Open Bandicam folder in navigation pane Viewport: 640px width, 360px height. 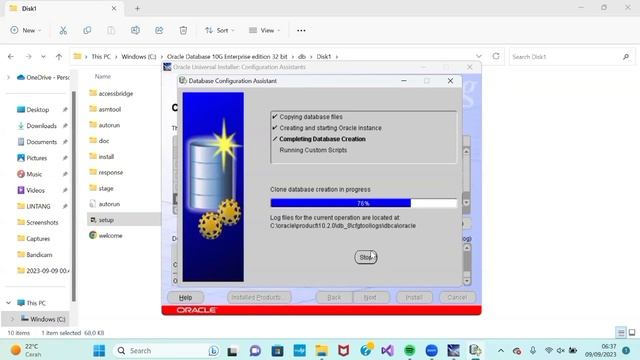(35, 254)
